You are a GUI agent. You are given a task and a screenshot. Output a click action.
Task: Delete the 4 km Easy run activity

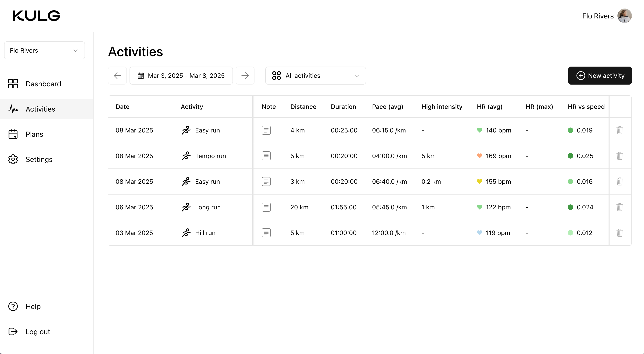[619, 130]
